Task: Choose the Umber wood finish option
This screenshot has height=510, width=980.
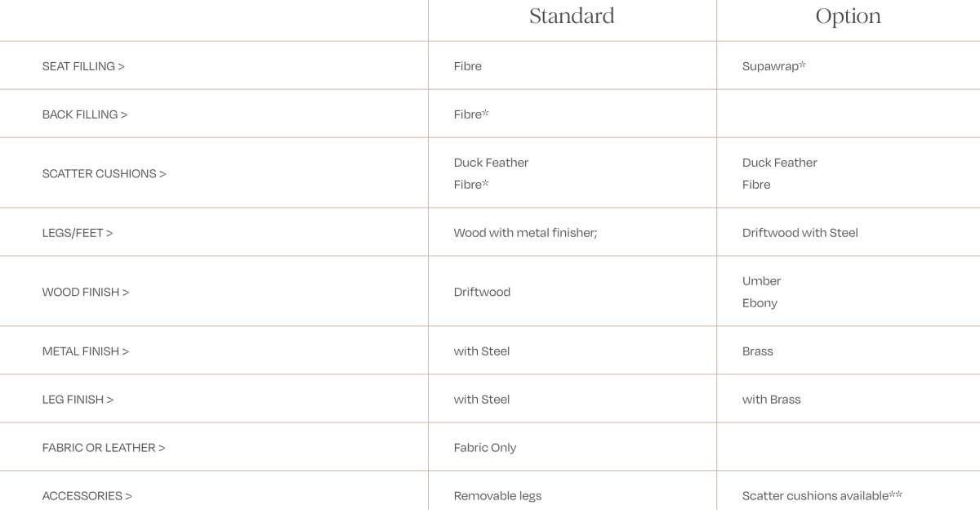Action: pos(761,281)
